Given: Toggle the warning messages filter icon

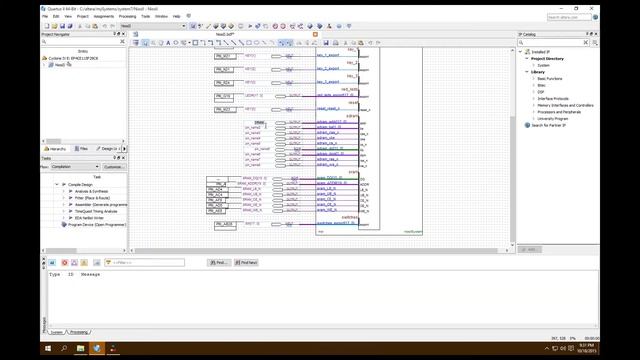Looking at the screenshot, I should [84, 262].
